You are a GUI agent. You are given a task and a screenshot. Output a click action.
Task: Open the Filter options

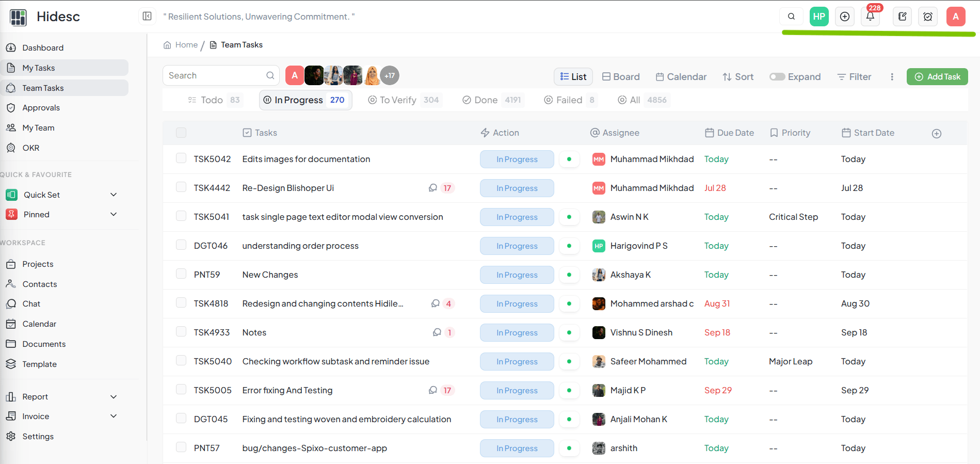click(854, 77)
